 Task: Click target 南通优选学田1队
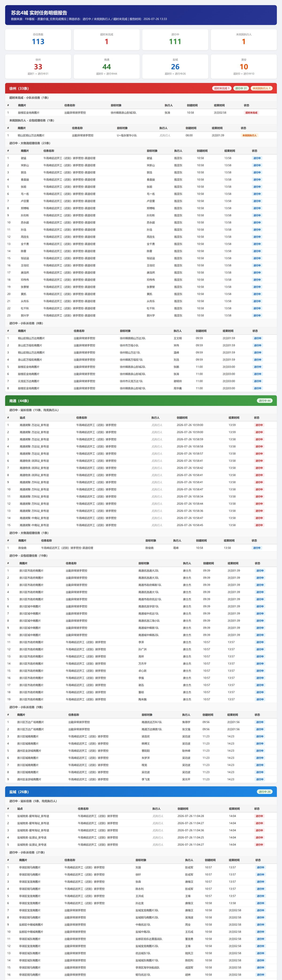pos(149,607)
